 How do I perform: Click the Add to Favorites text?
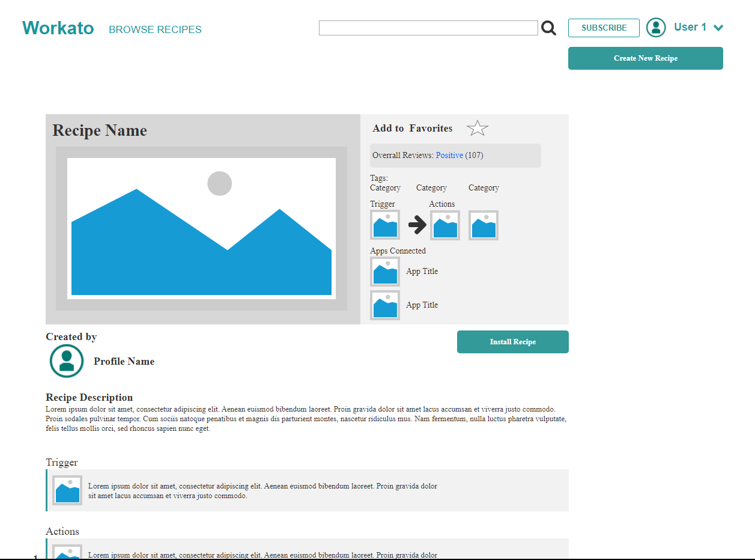[x=413, y=128]
